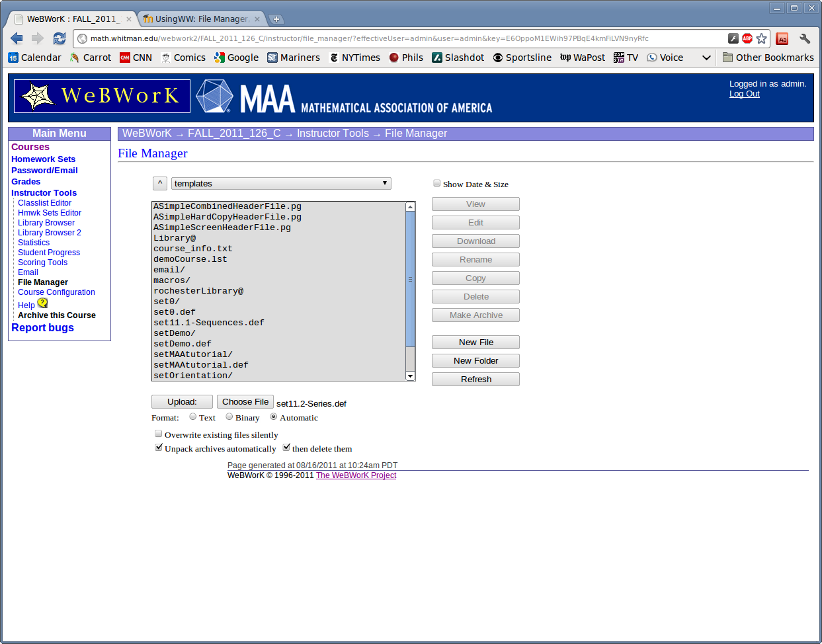822x644 pixels.
Task: Open Library Browser 2 link
Action: point(50,233)
